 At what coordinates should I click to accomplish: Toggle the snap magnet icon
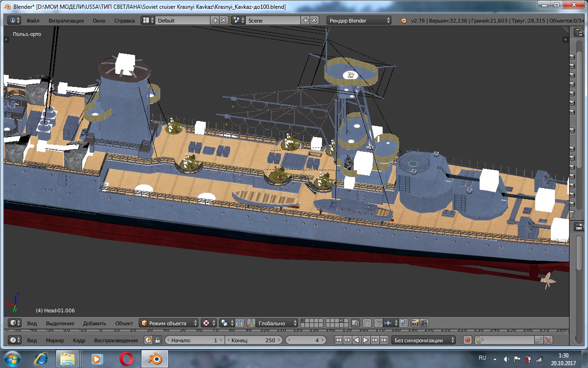point(378,323)
